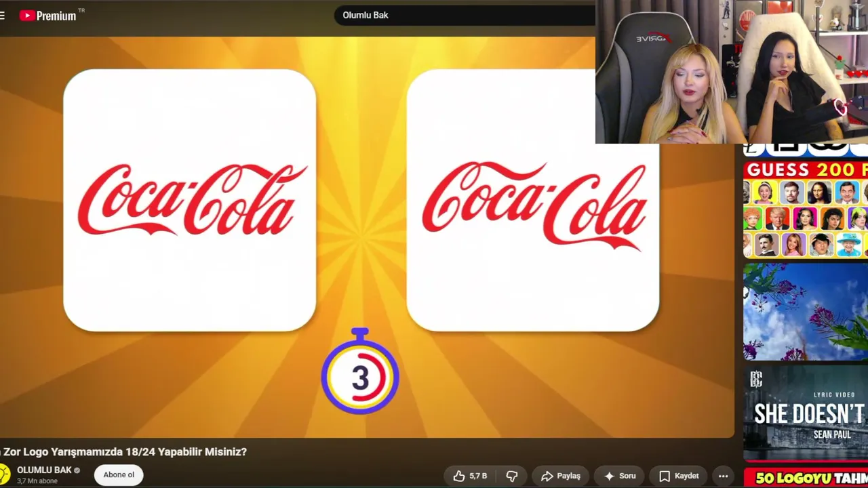Viewport: 868px width, 488px height.
Task: Save the video with Kaydet
Action: click(678, 476)
